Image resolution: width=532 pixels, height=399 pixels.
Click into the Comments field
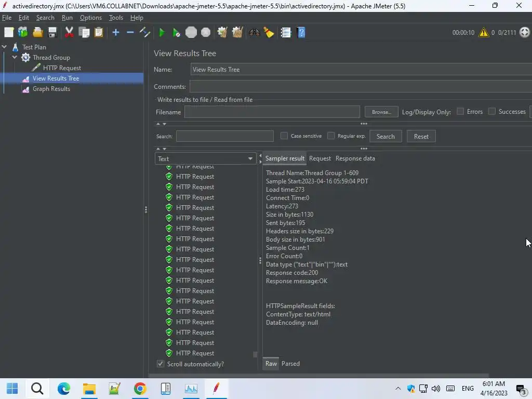361,87
